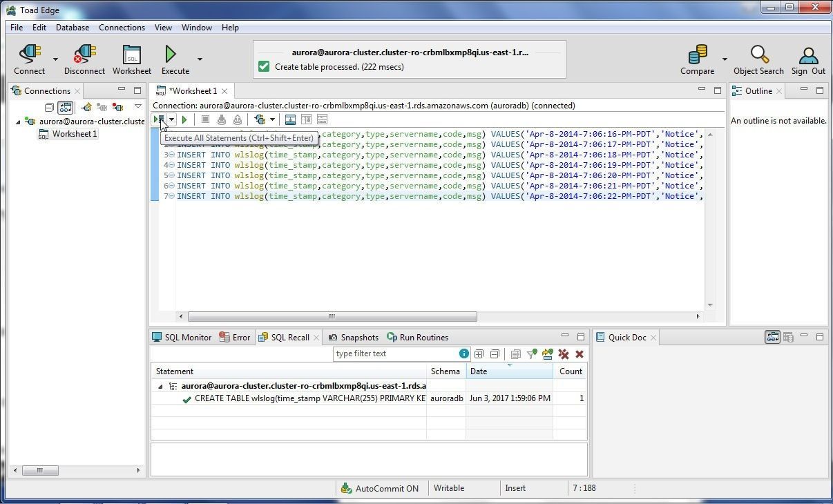Open the Window menu
This screenshot has width=833, height=504.
point(197,28)
